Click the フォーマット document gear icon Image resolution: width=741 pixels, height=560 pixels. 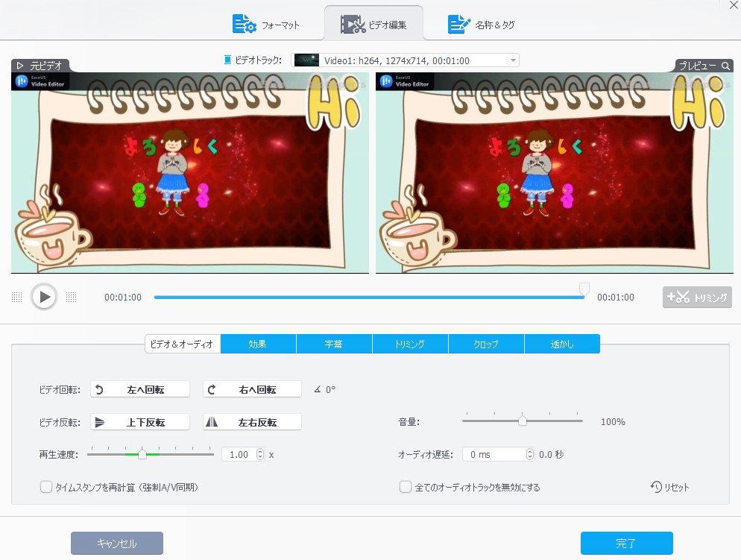pos(244,24)
